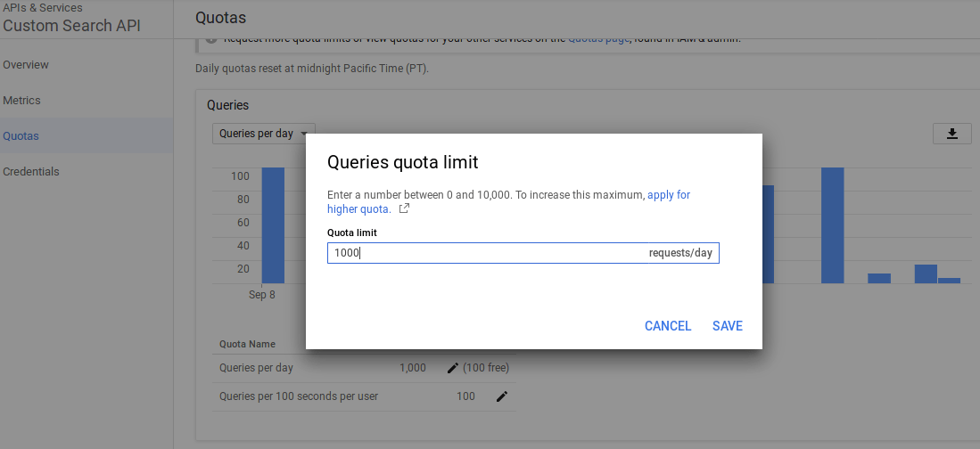The width and height of the screenshot is (980, 449).
Task: Click the requests/day unit label
Action: tap(680, 253)
